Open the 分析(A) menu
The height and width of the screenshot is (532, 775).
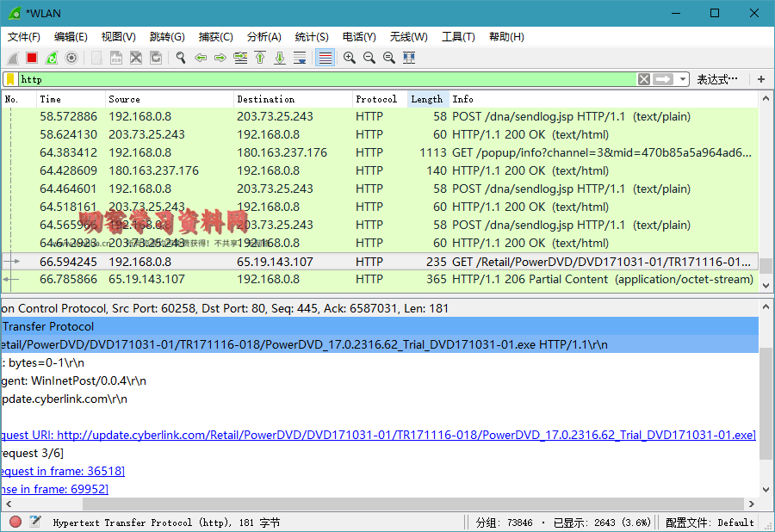(x=263, y=37)
